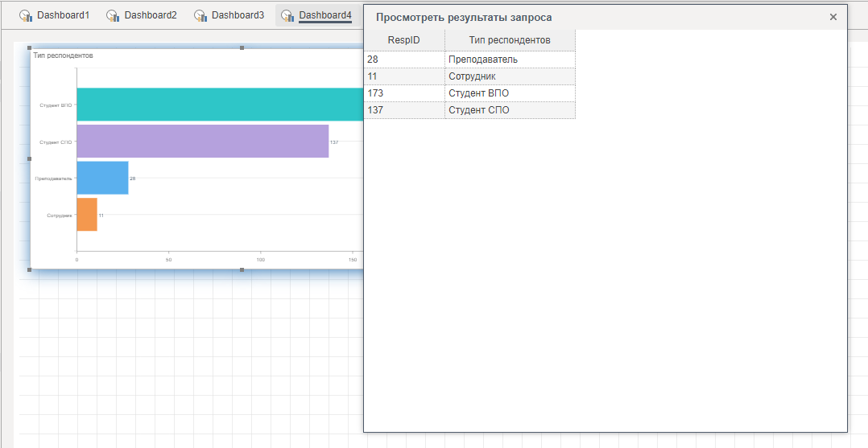Close the query results dialog
868x448 pixels.
coord(833,17)
